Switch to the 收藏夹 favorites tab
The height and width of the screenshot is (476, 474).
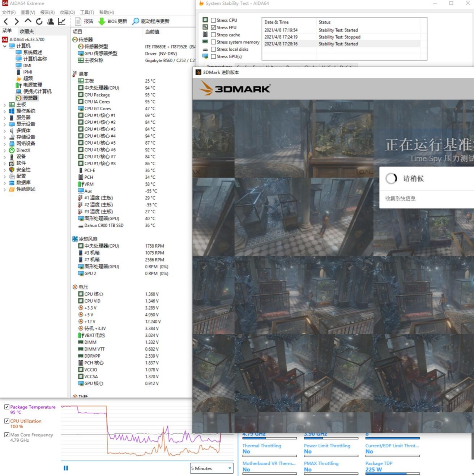point(27,31)
